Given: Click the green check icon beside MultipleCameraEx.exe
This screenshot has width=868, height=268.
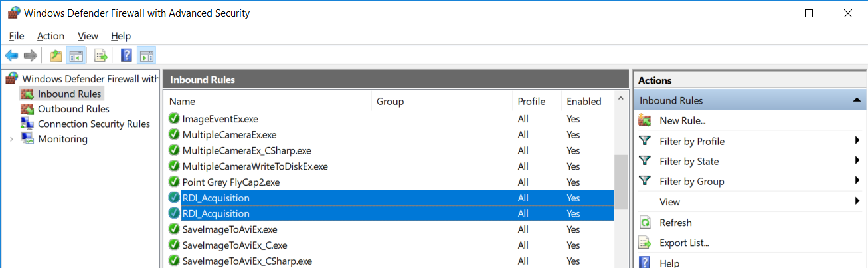Looking at the screenshot, I should (174, 134).
